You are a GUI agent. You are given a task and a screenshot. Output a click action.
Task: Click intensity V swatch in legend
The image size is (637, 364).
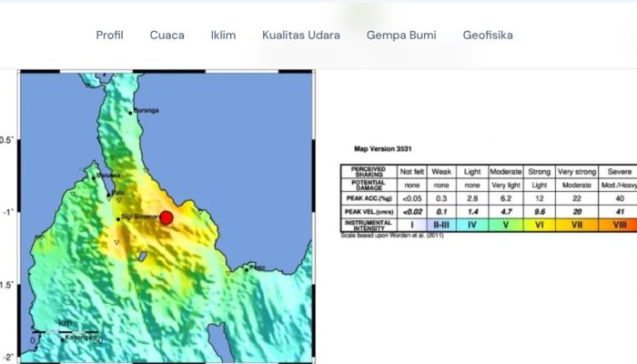tap(506, 225)
